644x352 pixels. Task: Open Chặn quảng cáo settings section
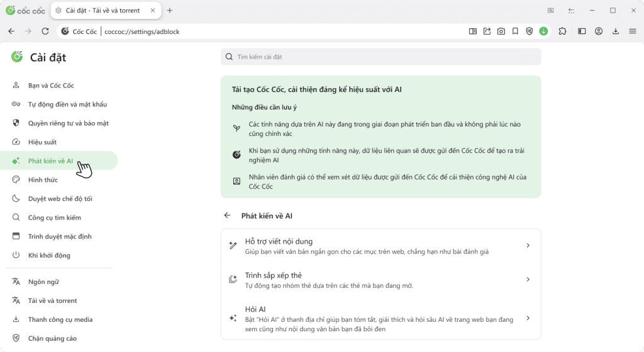pyautogui.click(x=52, y=338)
